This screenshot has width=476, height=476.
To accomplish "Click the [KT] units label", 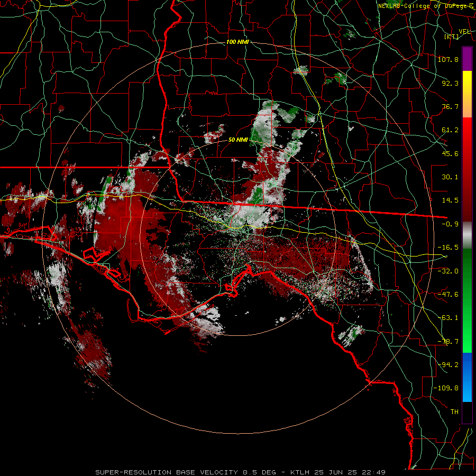I will 452,36.
